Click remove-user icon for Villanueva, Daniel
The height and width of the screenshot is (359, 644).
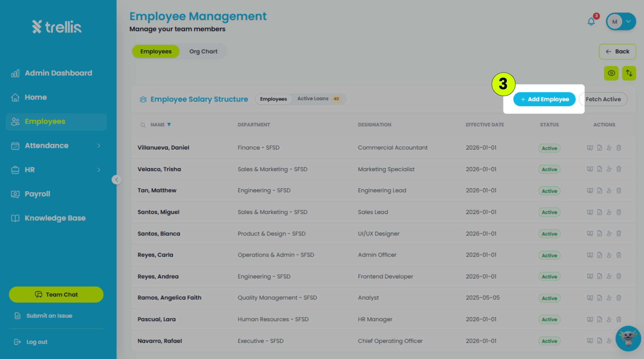(609, 148)
